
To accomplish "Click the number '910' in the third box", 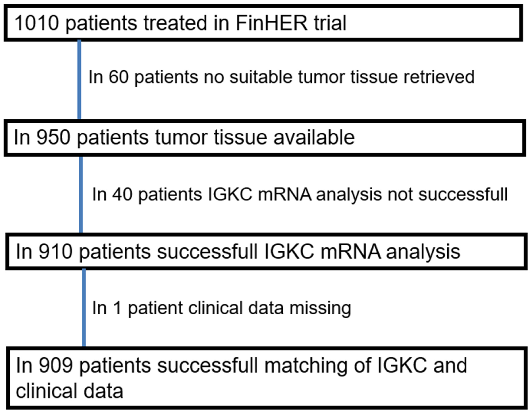I will click(x=56, y=251).
